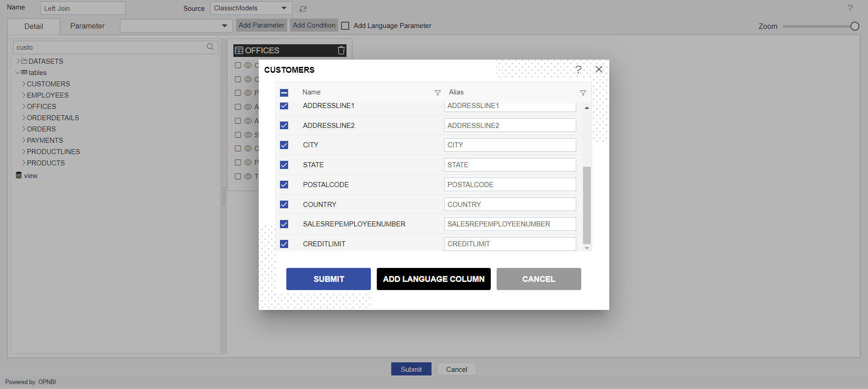The image size is (868, 389).
Task: Open the Source ClassicModels dropdown
Action: point(251,8)
